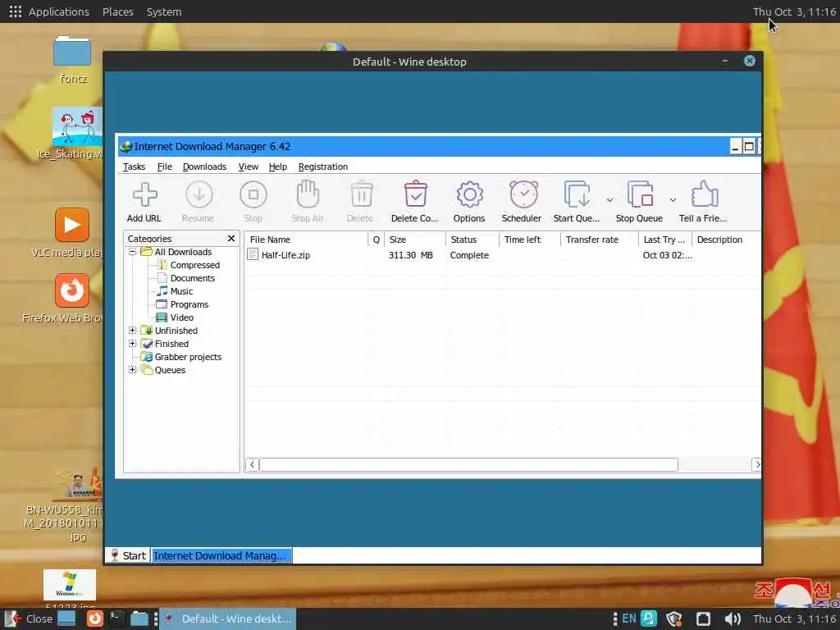Image resolution: width=840 pixels, height=630 pixels.
Task: Select Grabber projects in categories tree
Action: pyautogui.click(x=188, y=357)
